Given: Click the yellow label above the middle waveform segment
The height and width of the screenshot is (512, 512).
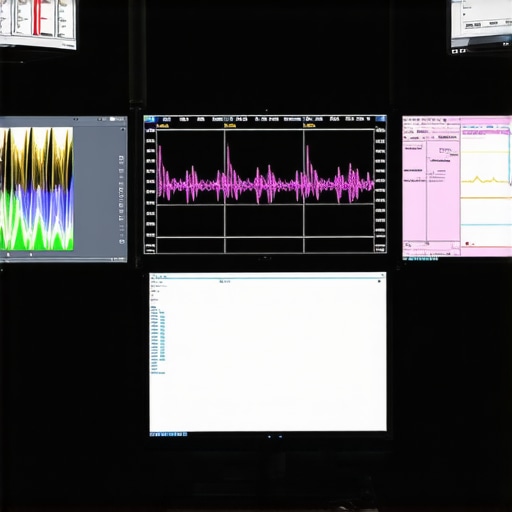Looking at the screenshot, I should [230, 126].
